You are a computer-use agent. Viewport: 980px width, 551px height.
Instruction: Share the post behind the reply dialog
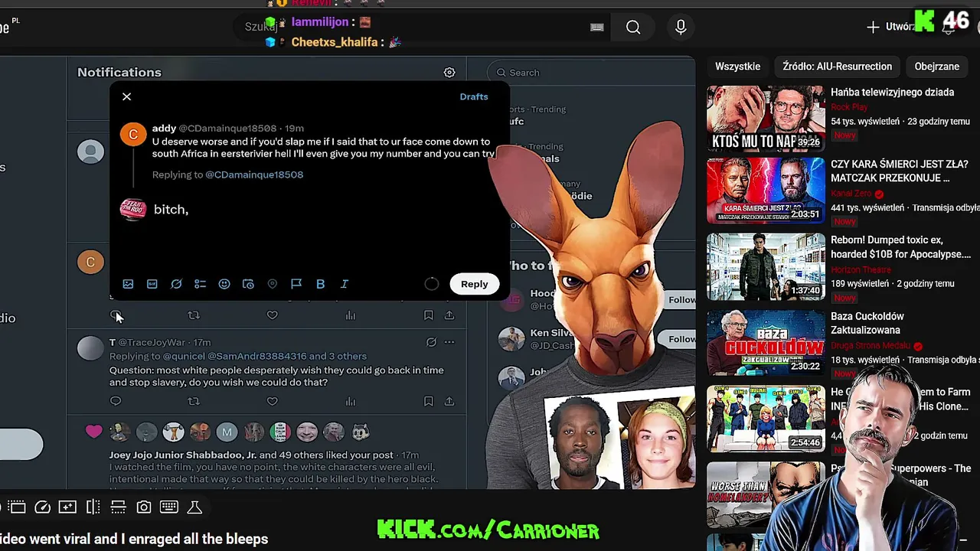(449, 315)
